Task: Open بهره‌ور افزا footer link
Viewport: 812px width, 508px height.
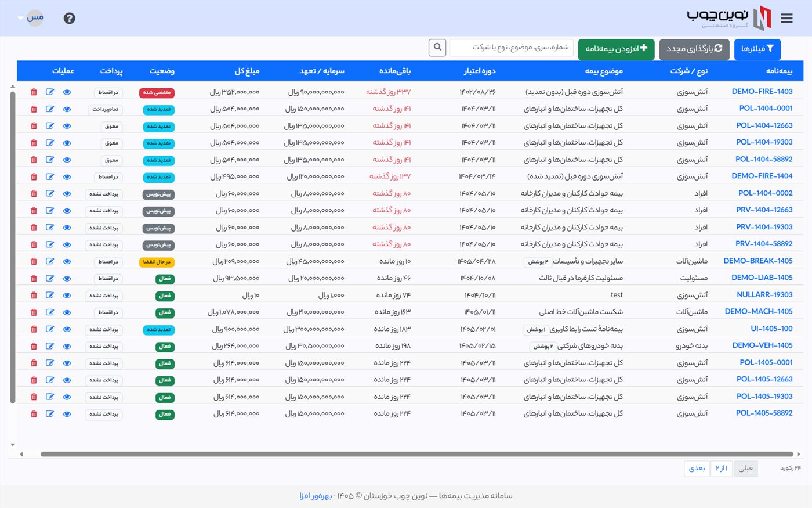Action: [316, 496]
